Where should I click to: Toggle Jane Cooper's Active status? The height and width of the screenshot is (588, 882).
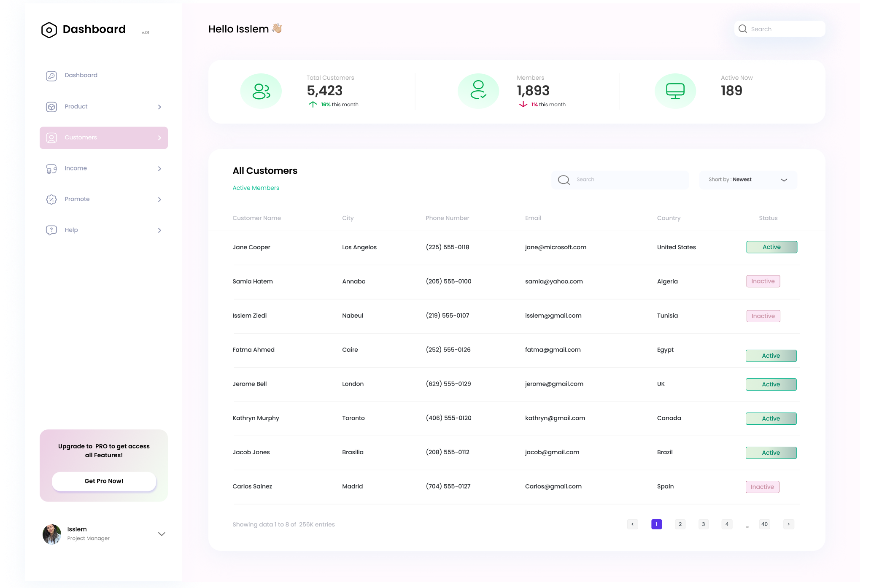coord(771,247)
